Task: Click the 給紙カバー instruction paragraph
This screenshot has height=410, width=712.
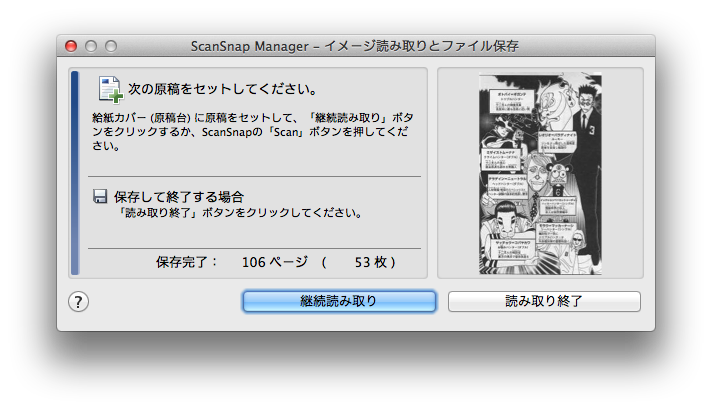Action: point(252,132)
